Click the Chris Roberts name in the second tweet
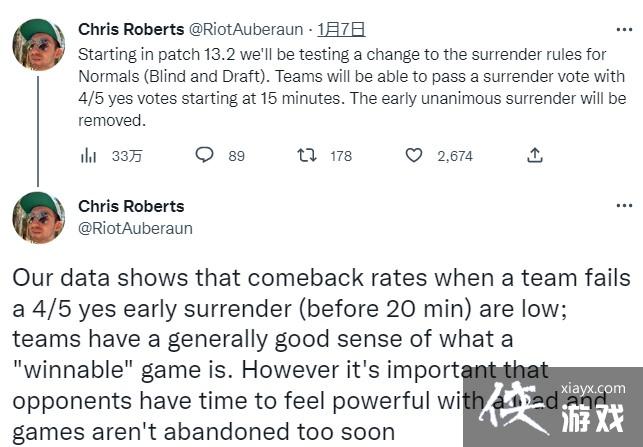The height and width of the screenshot is (447, 643). 131,206
